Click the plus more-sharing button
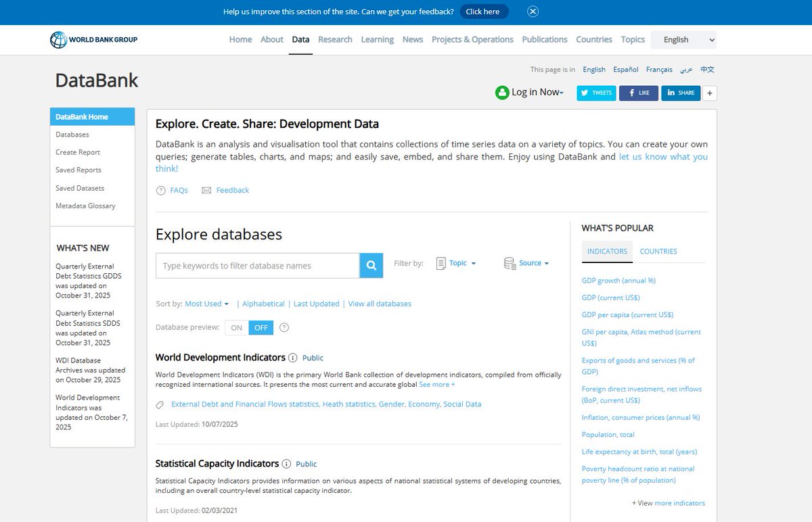This screenshot has width=812, height=522. [x=710, y=93]
